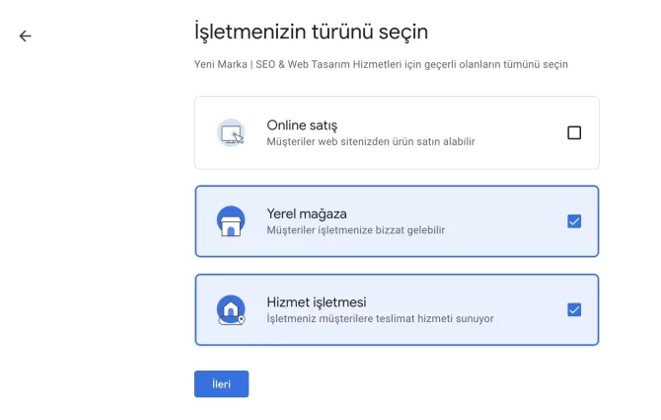Click the Hizmet işletmesi house icon
Screen dimensions: 661x420
click(231, 310)
